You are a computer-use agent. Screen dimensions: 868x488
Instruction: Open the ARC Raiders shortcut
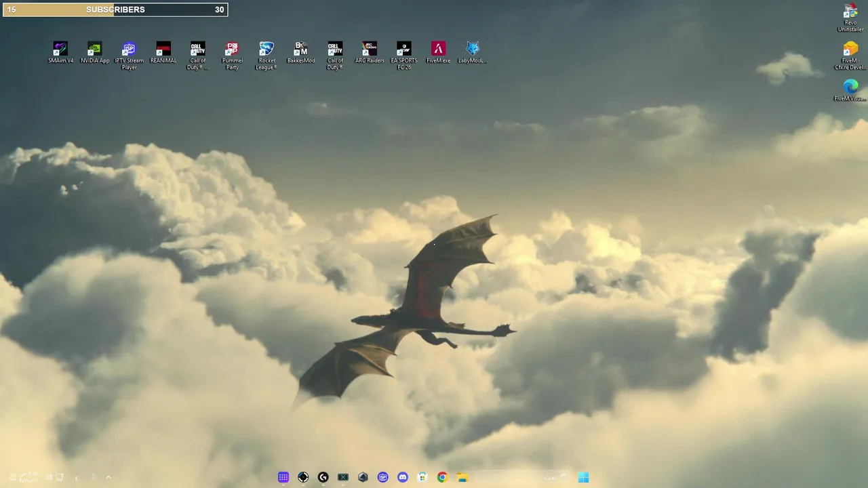pyautogui.click(x=370, y=53)
